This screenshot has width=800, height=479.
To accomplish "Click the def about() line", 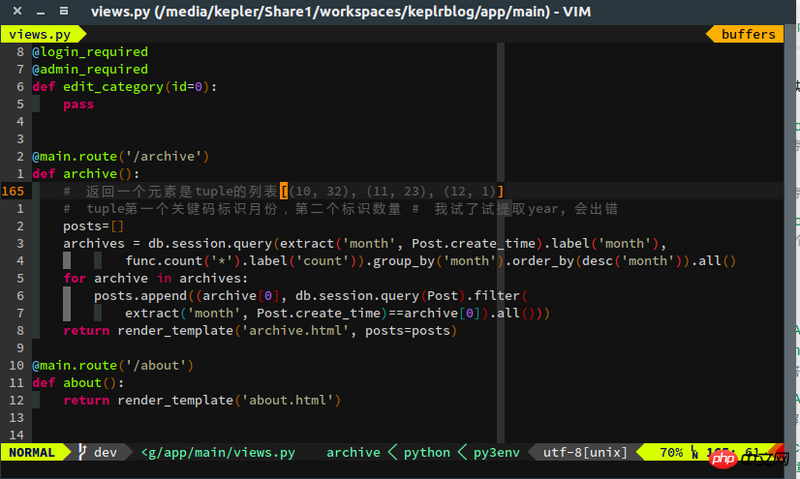I will [x=78, y=383].
